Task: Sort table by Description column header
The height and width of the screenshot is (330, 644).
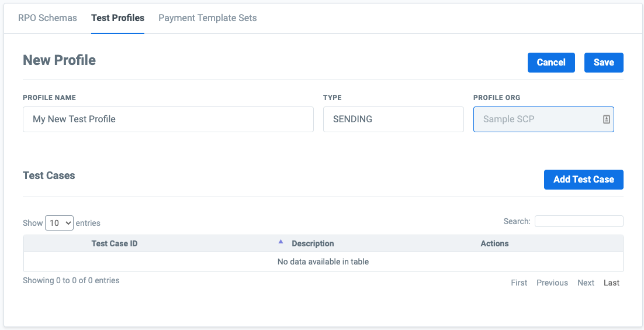Action: coord(313,243)
